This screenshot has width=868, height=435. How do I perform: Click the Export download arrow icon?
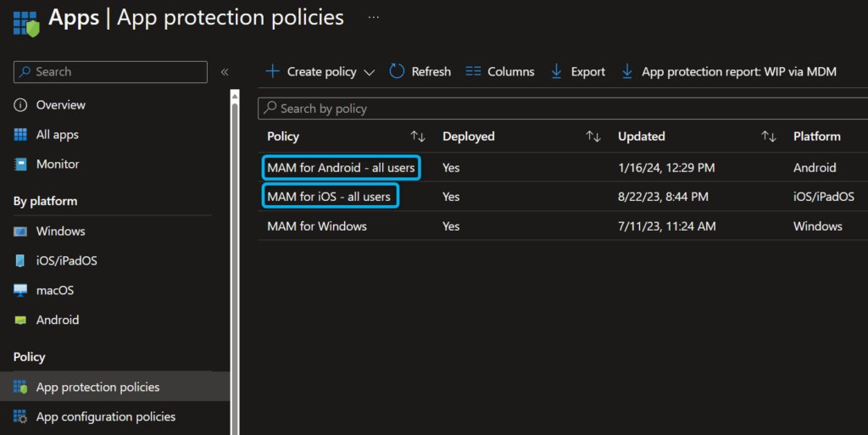coord(556,71)
